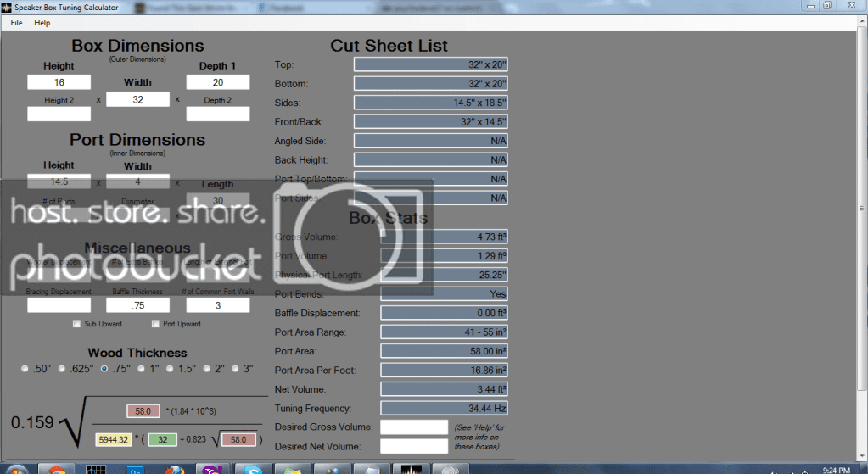This screenshot has width=868, height=474.
Task: Click the Desired Gross Volume input box
Action: pos(414,427)
